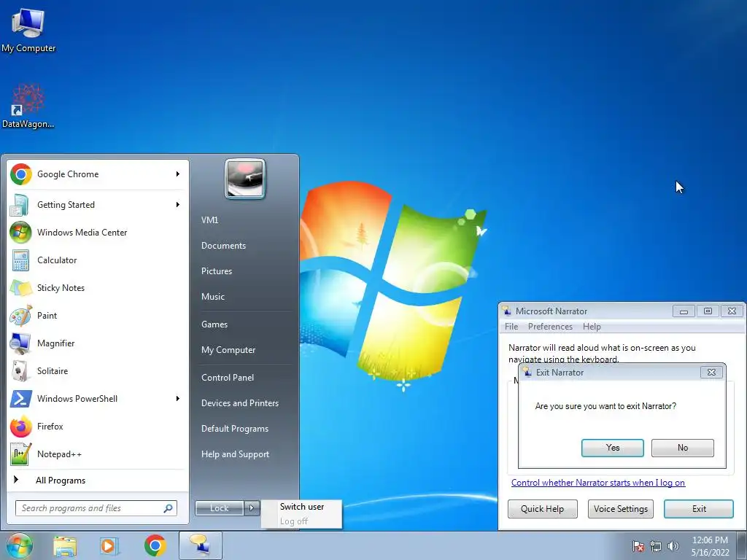
Task: Open the volume speaker tray icon
Action: (673, 546)
